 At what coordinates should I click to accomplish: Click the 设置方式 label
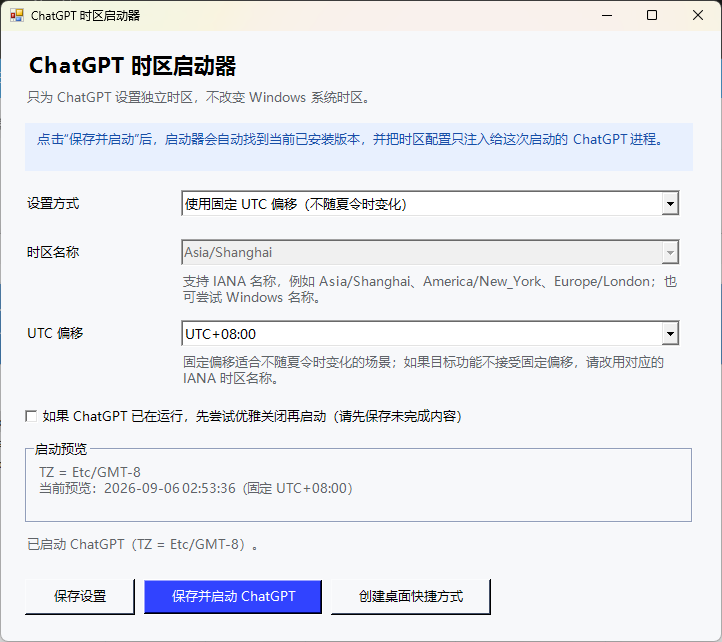53,203
